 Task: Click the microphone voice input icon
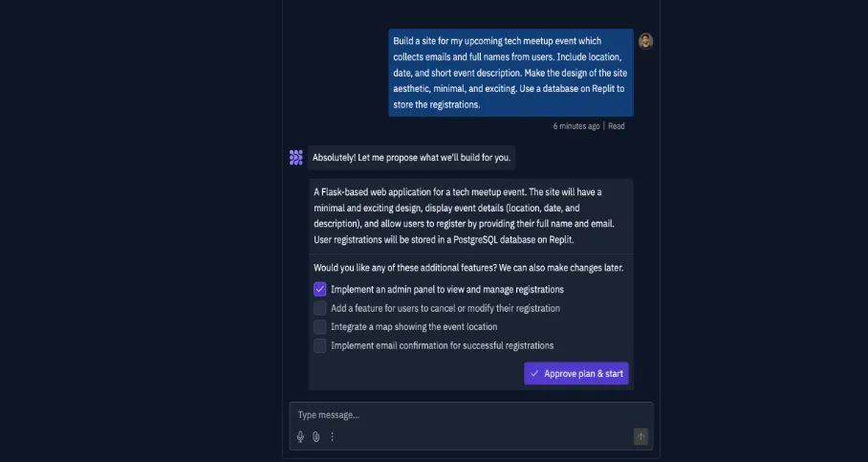tap(300, 437)
